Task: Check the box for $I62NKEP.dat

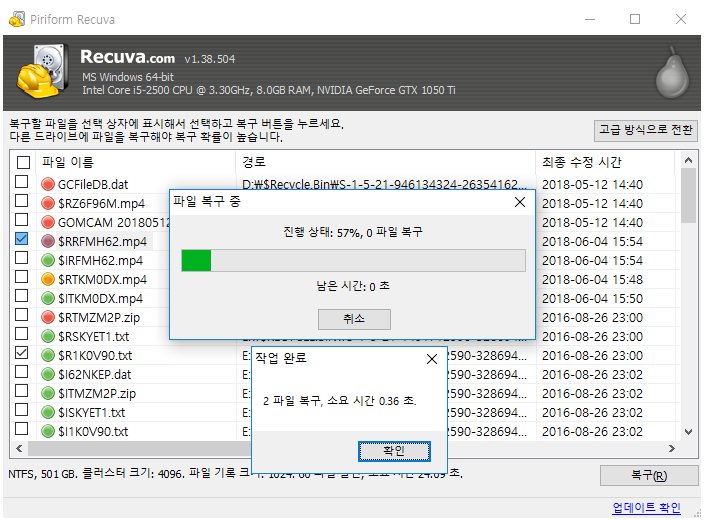Action: 22,372
